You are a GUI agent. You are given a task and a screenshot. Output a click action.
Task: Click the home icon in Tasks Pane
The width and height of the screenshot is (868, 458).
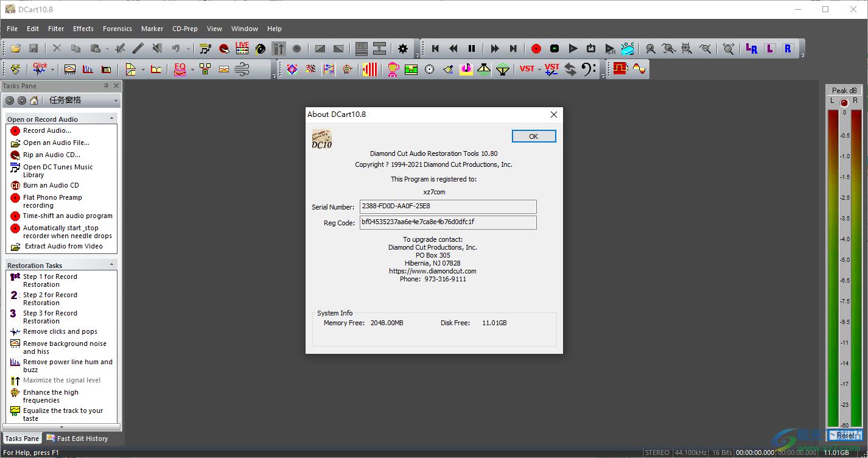[34, 100]
